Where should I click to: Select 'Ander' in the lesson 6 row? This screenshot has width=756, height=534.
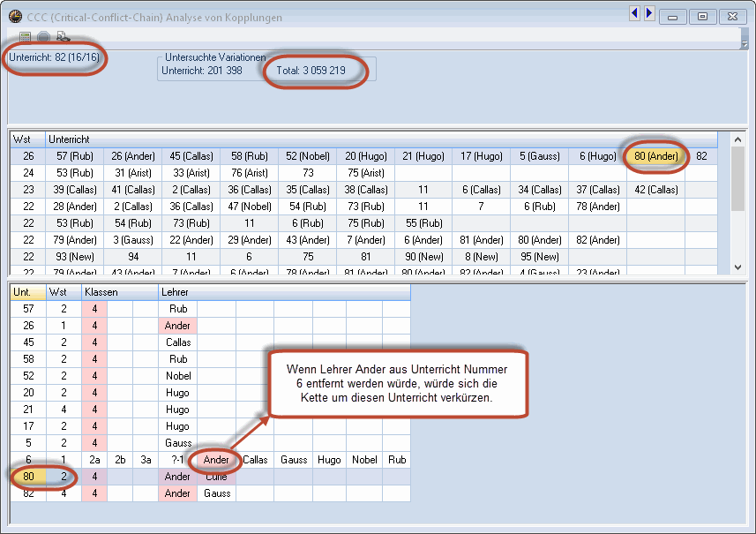coord(216,460)
